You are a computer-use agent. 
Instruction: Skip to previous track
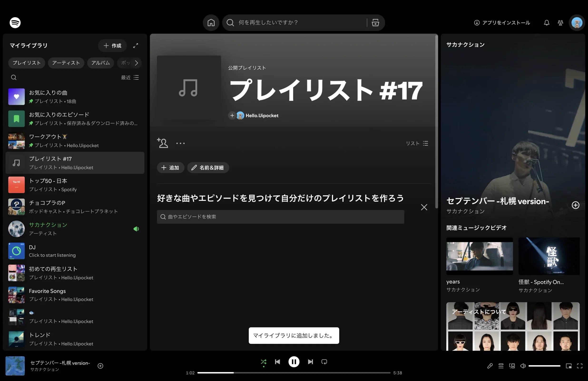[277, 362]
